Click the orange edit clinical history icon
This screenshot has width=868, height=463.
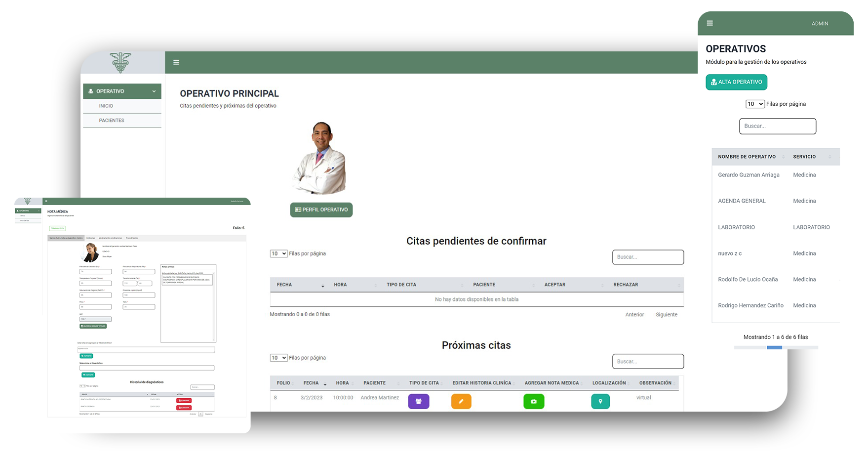pyautogui.click(x=461, y=401)
